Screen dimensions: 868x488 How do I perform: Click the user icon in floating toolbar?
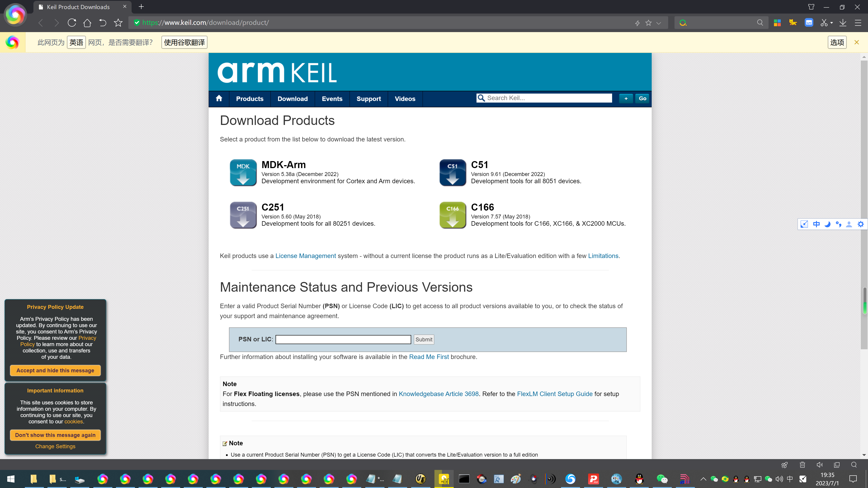coord(849,224)
